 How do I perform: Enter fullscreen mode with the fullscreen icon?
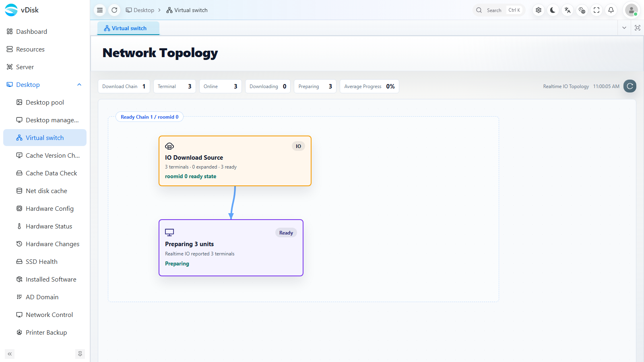point(597,10)
